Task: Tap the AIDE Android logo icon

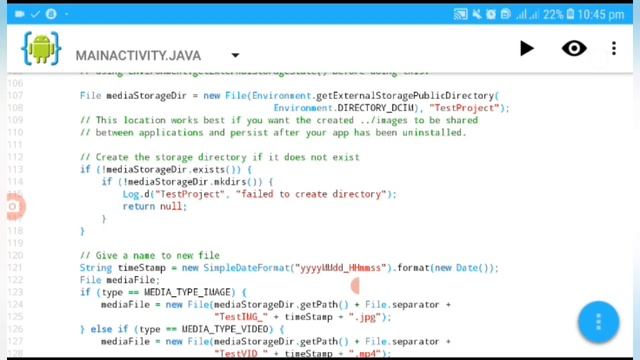Action: [41, 49]
